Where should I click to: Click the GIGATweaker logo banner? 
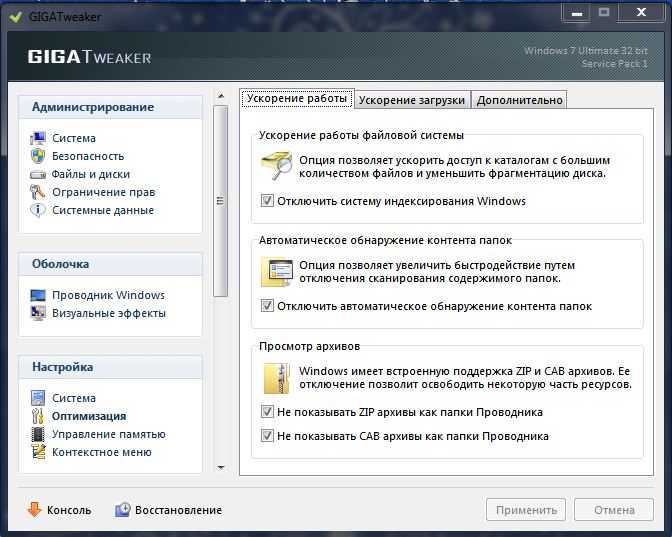pyautogui.click(x=90, y=57)
